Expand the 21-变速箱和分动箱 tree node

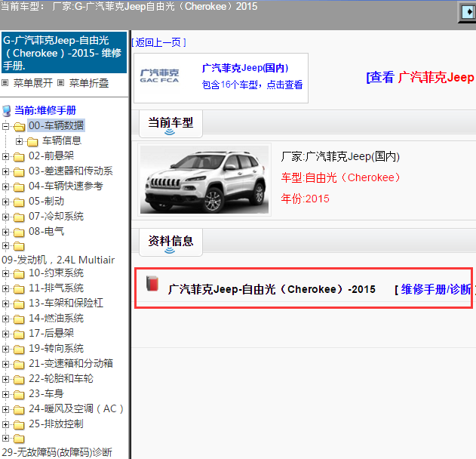click(x=5, y=364)
